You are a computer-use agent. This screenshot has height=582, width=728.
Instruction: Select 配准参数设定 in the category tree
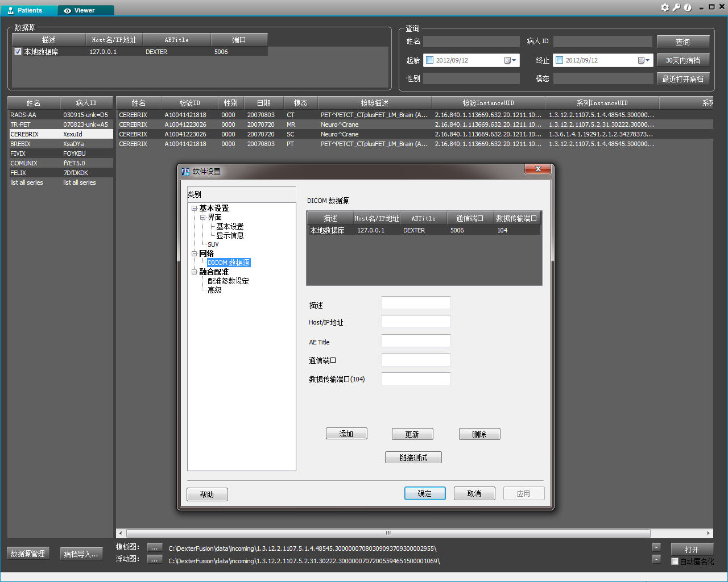(228, 281)
